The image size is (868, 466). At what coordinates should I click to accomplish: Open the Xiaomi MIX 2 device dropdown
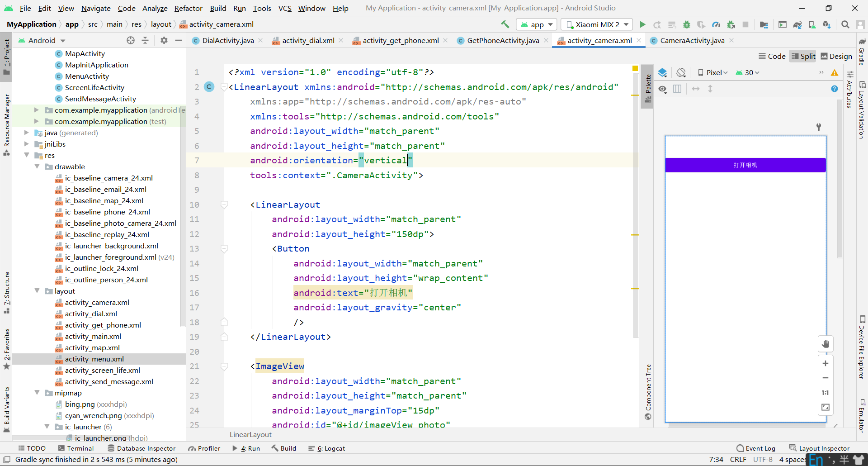coord(596,24)
